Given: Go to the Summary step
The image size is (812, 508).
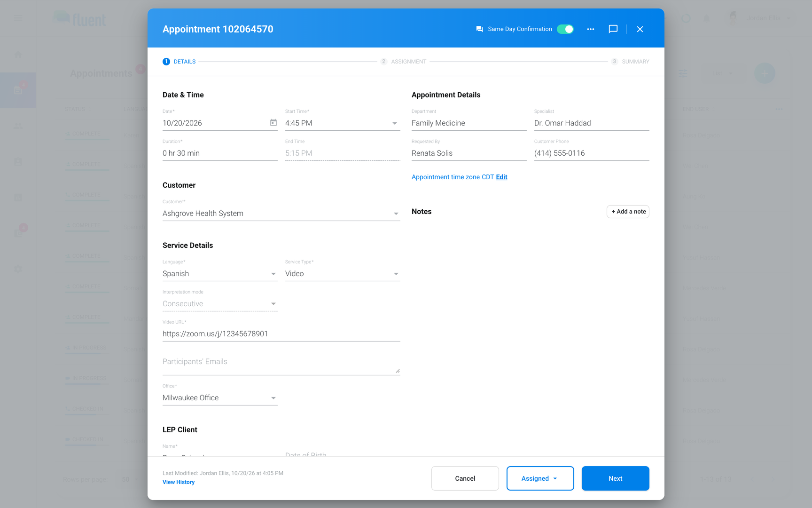Looking at the screenshot, I should (630, 62).
